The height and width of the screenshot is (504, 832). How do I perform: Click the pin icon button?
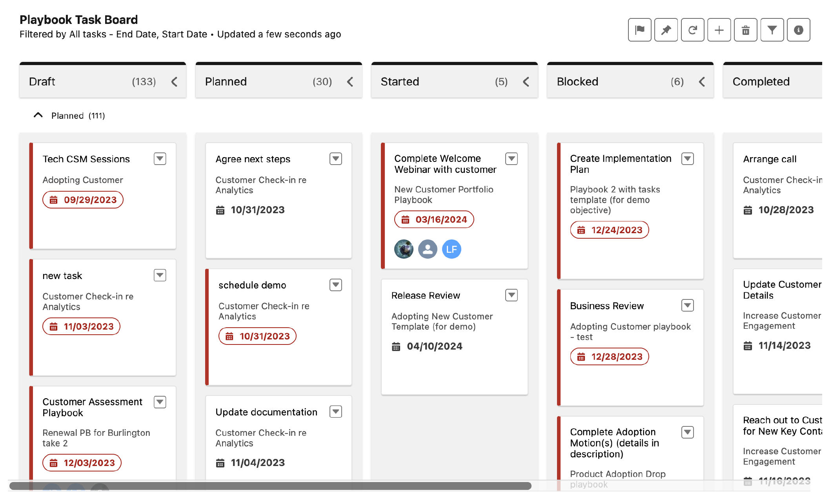tap(666, 30)
